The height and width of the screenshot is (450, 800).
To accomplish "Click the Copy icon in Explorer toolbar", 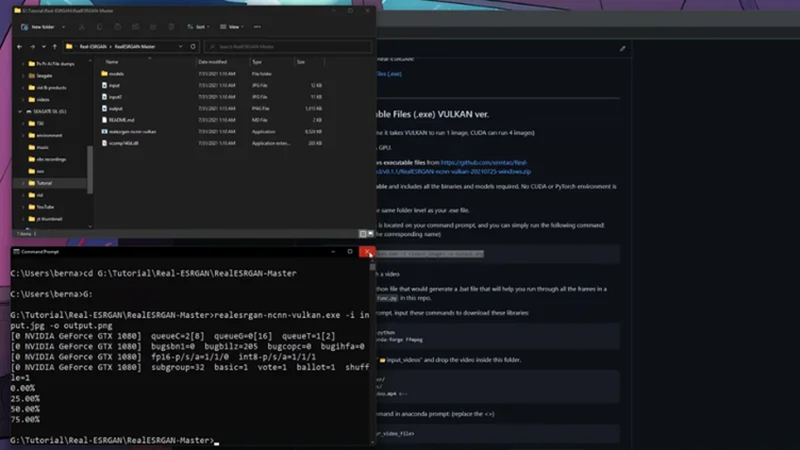I will point(99,27).
